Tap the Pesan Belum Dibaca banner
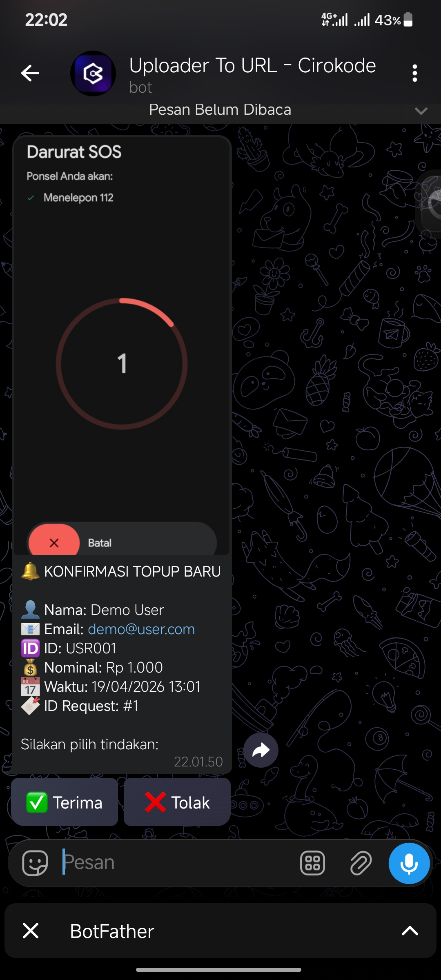The width and height of the screenshot is (441, 980). tap(220, 110)
